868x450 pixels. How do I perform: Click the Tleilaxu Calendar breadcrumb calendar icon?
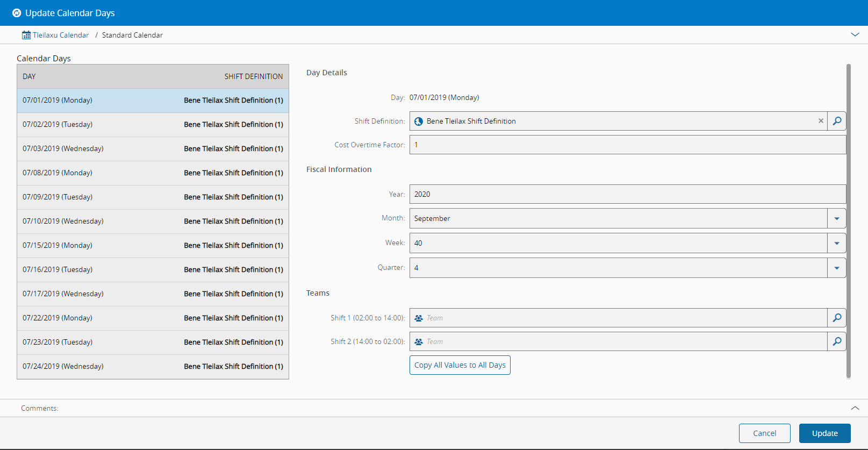26,35
